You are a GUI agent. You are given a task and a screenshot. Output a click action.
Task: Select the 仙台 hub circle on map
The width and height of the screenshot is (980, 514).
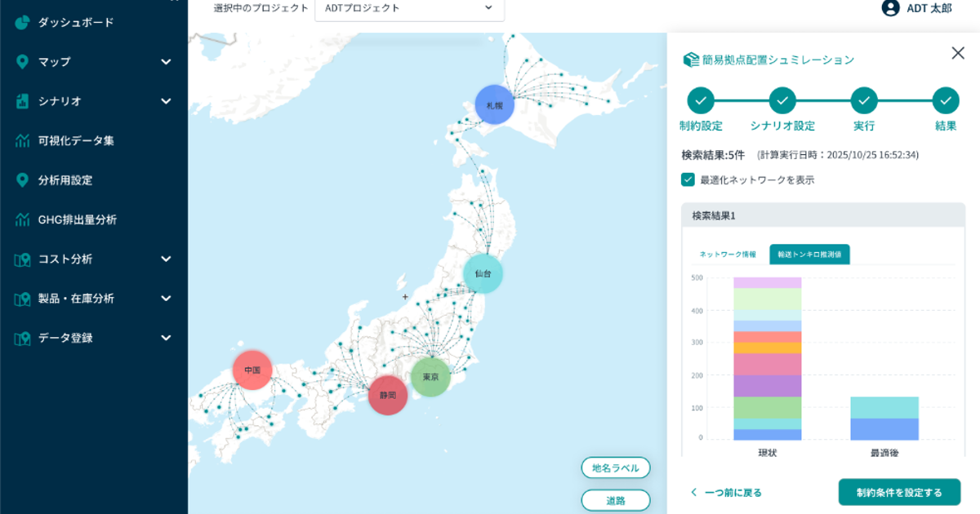[x=483, y=274]
